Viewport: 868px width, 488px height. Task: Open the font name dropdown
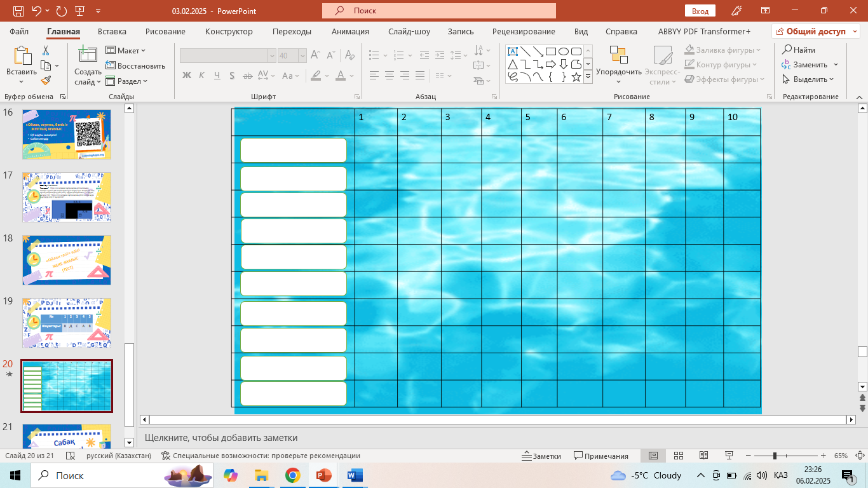point(272,56)
